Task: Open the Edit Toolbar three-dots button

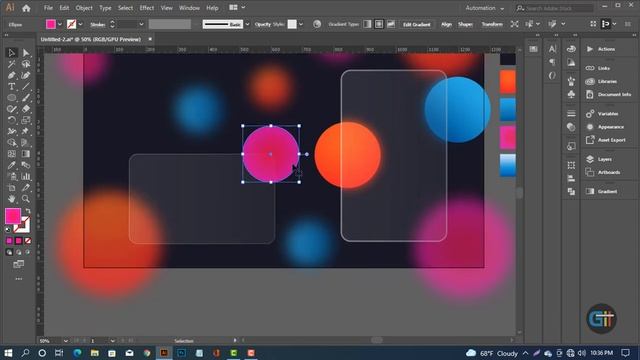Action: pyautogui.click(x=19, y=279)
